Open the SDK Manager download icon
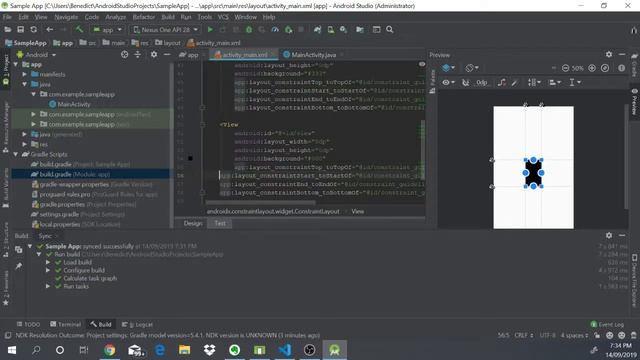The height and width of the screenshot is (360, 640). point(344,29)
